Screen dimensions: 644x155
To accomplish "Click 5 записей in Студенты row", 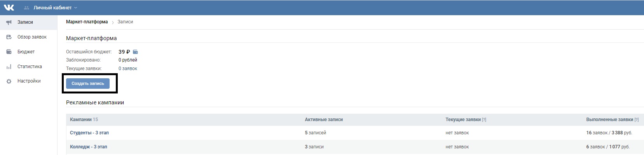I will point(316,133).
